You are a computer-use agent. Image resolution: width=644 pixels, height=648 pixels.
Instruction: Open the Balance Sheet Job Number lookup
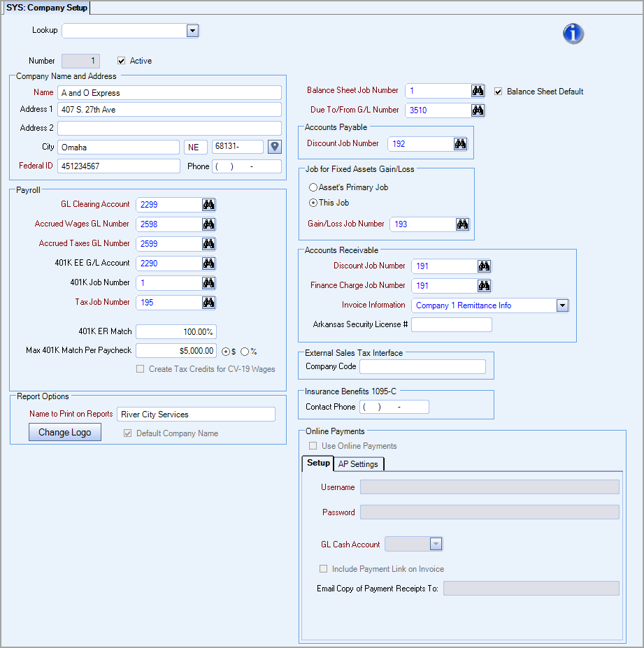click(477, 90)
